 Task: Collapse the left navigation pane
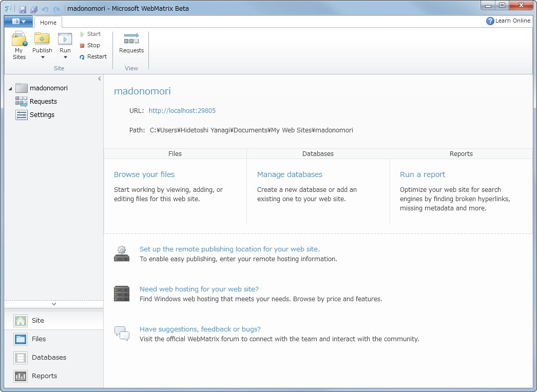(100, 79)
